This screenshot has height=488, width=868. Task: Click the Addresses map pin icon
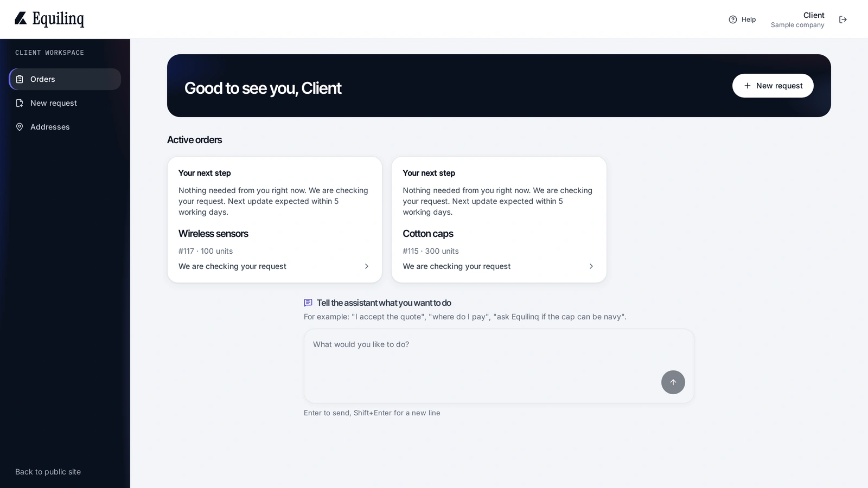(x=20, y=127)
